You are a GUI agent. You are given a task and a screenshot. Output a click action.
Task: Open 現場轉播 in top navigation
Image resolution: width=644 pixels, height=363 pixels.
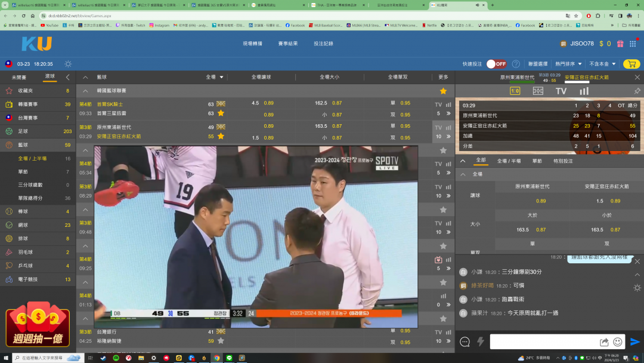coord(252,44)
